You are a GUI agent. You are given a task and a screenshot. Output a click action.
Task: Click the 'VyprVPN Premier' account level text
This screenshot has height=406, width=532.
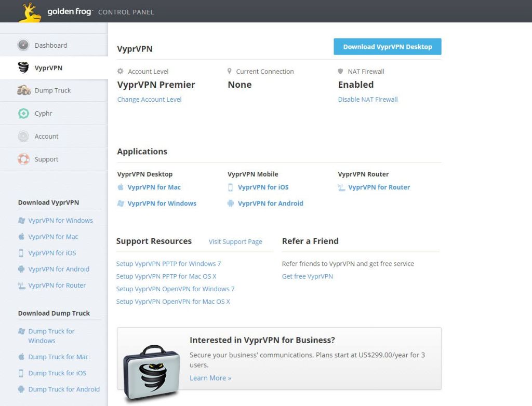(x=156, y=85)
